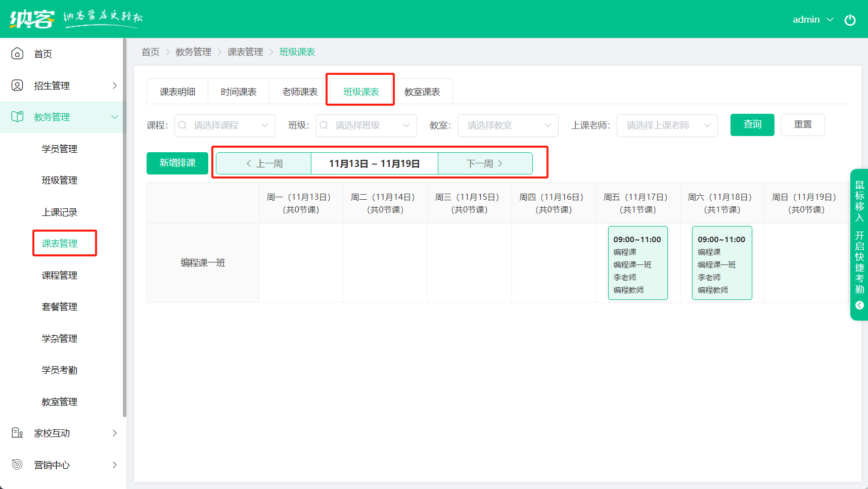Click the home icon in sidebar
Viewport: 868px width, 489px height.
(x=17, y=54)
